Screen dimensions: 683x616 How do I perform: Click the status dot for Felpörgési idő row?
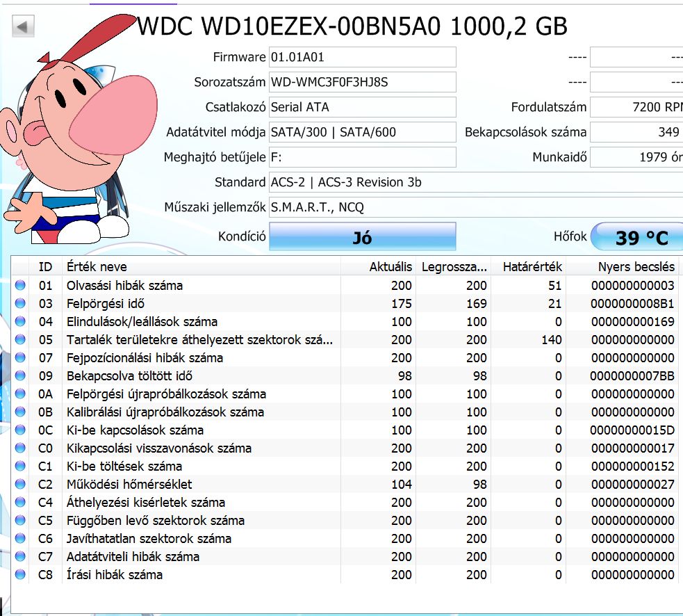20,303
